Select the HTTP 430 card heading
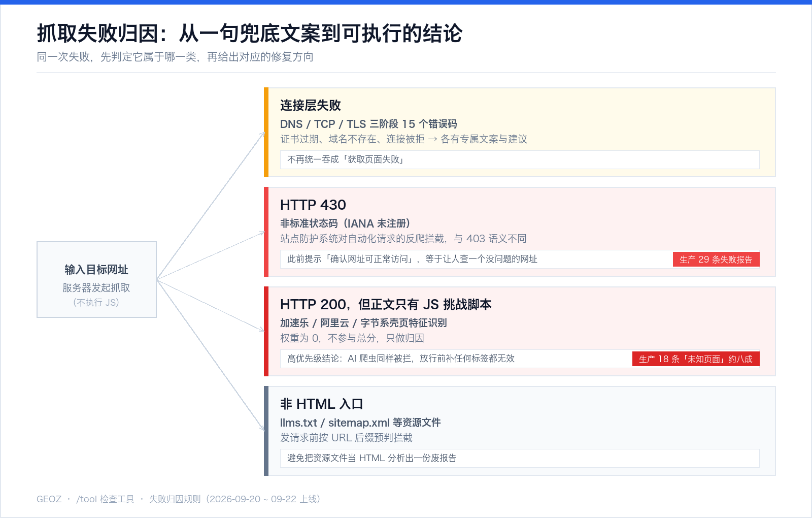812x518 pixels. (313, 205)
